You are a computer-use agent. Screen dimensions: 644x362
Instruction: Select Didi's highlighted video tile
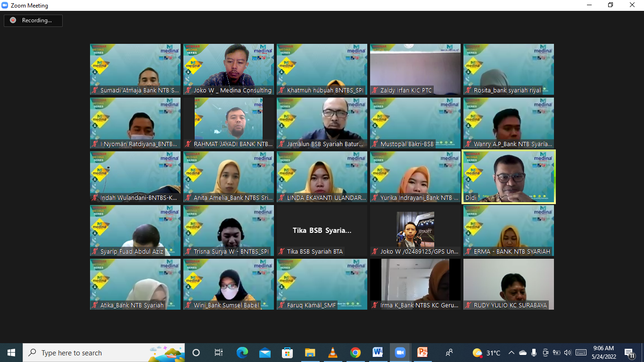[x=509, y=177]
